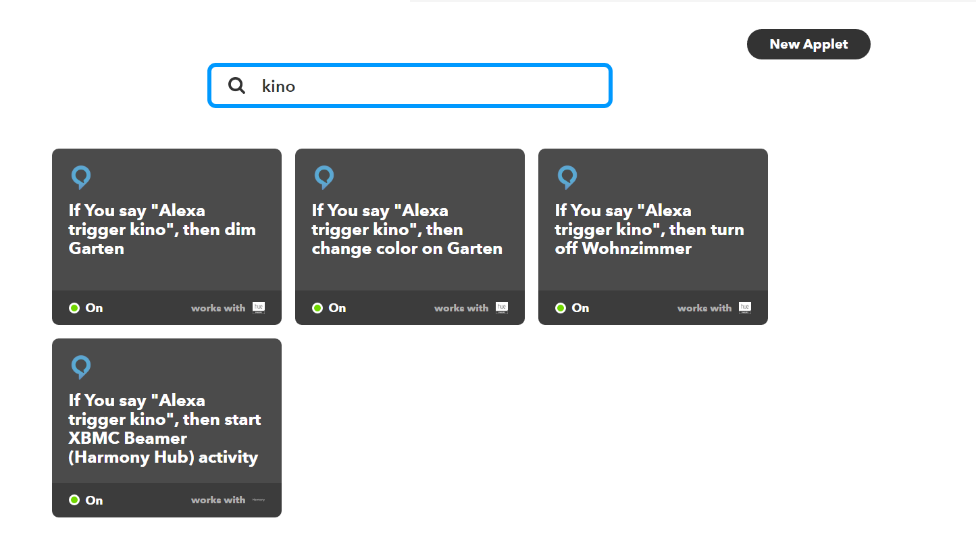This screenshot has height=560, width=976.
Task: Click Hue logo on change color applet
Action: (x=502, y=308)
